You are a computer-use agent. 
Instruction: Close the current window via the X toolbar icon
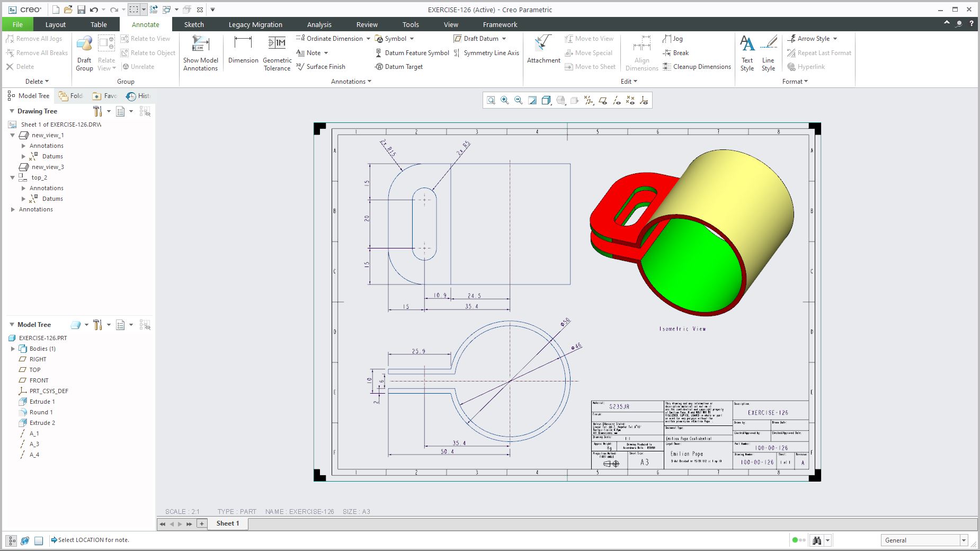tap(200, 10)
